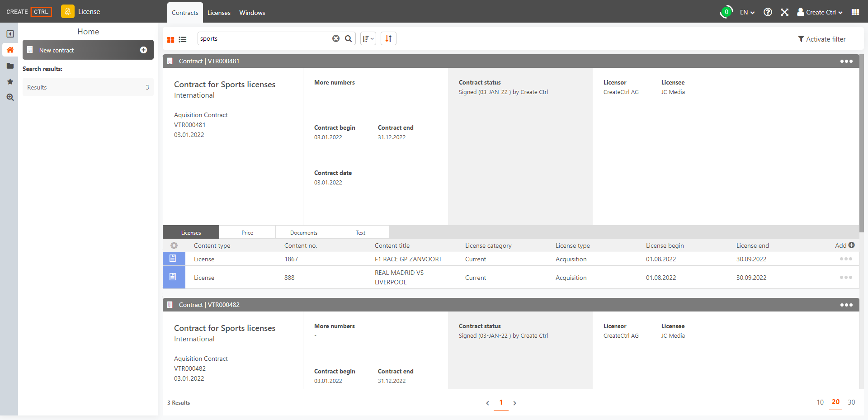This screenshot has height=420, width=868.
Task: Click content number 1867 cell
Action: click(x=291, y=259)
